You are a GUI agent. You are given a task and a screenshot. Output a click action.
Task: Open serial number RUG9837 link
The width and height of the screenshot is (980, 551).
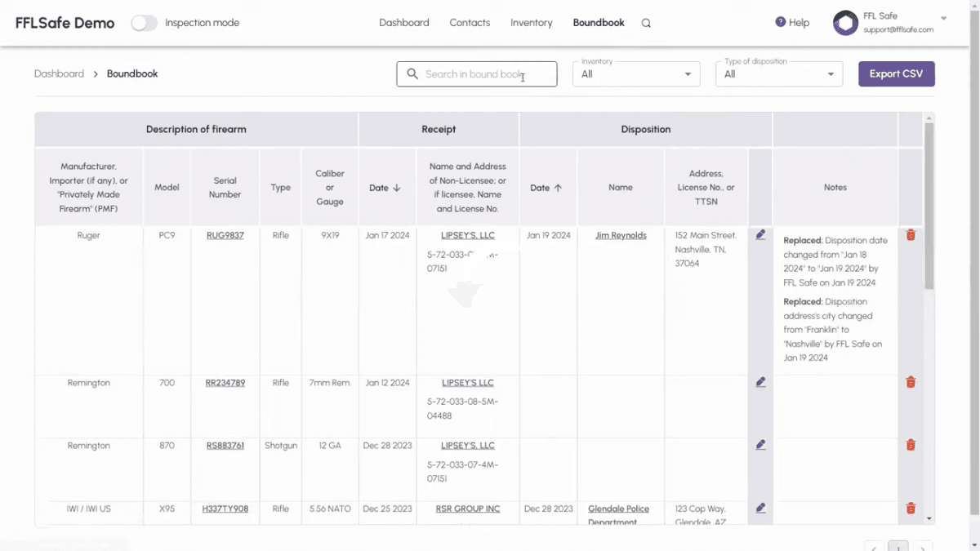(225, 235)
